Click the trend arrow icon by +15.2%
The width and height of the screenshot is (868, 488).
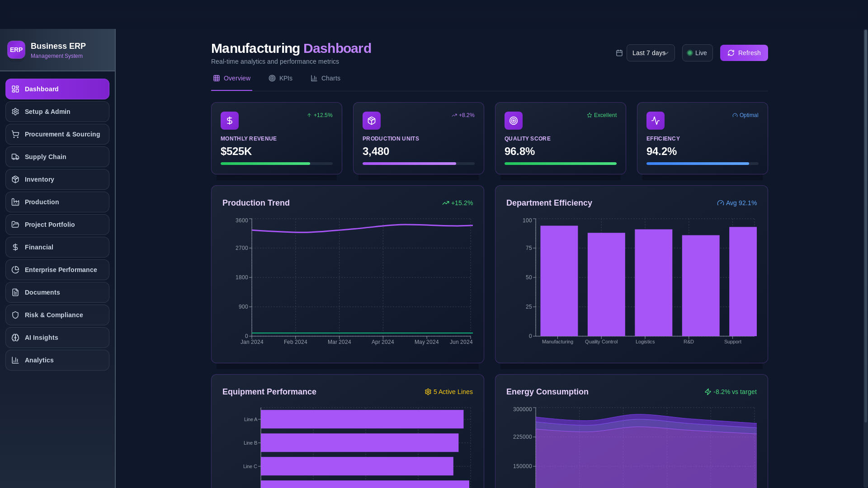[x=446, y=203]
